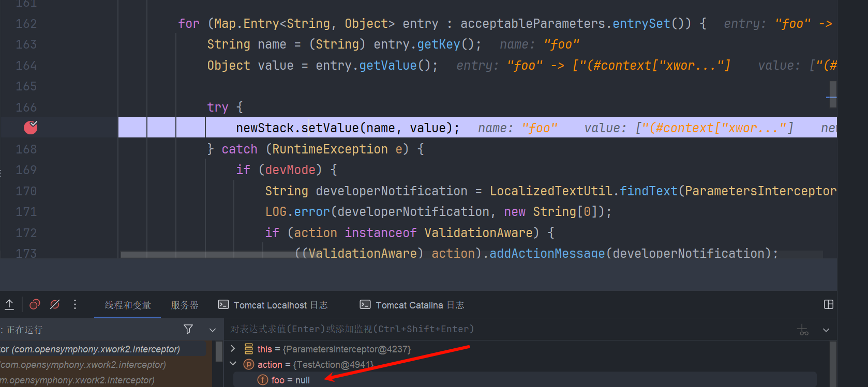This screenshot has height=387, width=868.
Task: Click the setValue method call
Action: [330, 128]
